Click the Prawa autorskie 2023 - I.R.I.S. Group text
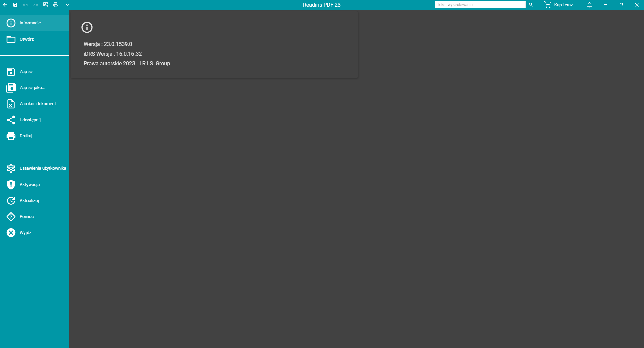This screenshot has width=644, height=348. pyautogui.click(x=127, y=64)
